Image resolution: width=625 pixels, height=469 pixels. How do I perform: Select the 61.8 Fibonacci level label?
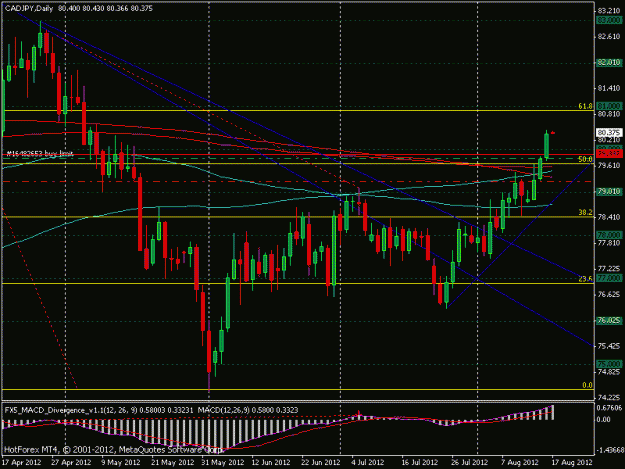pyautogui.click(x=586, y=106)
